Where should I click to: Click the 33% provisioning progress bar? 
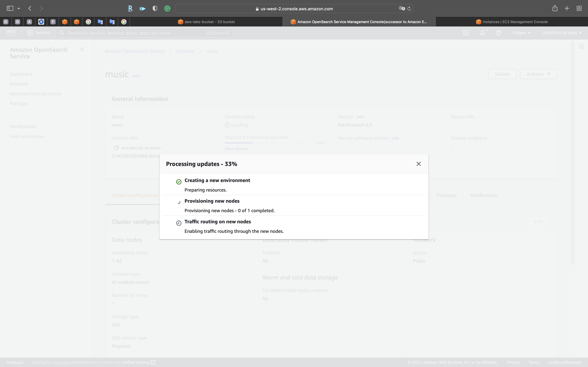(x=267, y=143)
